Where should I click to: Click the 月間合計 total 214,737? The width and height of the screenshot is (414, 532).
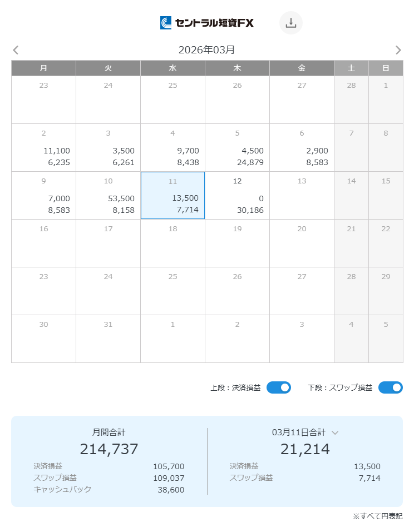(109, 449)
